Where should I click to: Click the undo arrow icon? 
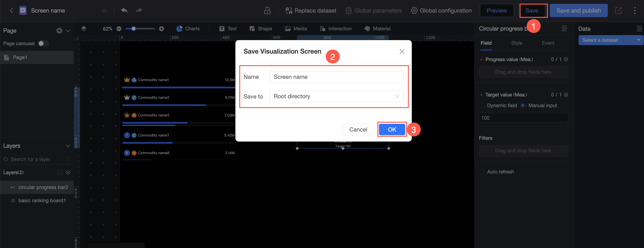[124, 10]
